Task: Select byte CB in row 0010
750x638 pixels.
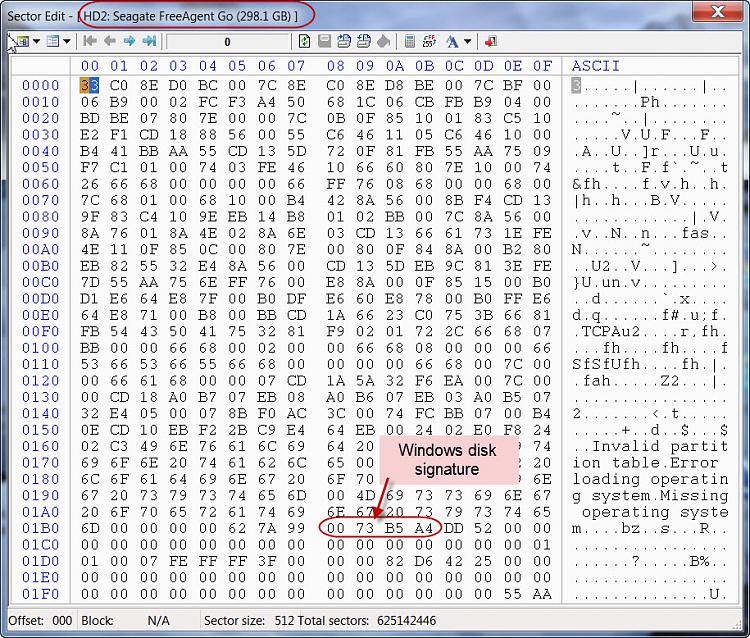Action: (x=424, y=102)
